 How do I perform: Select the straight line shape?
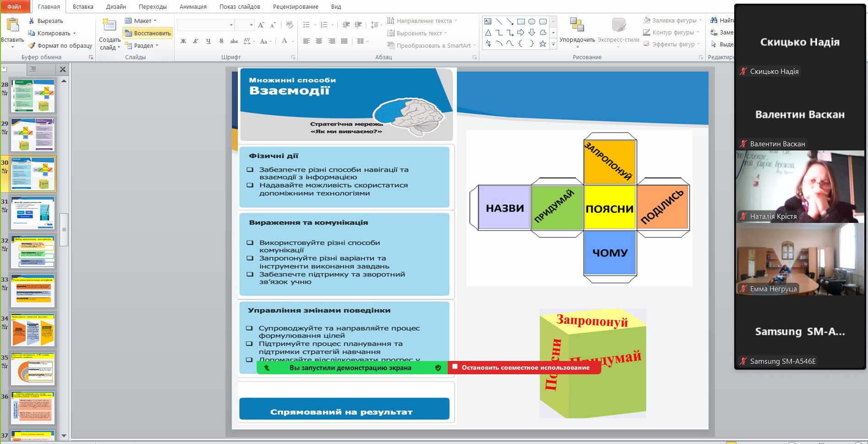pos(499,22)
